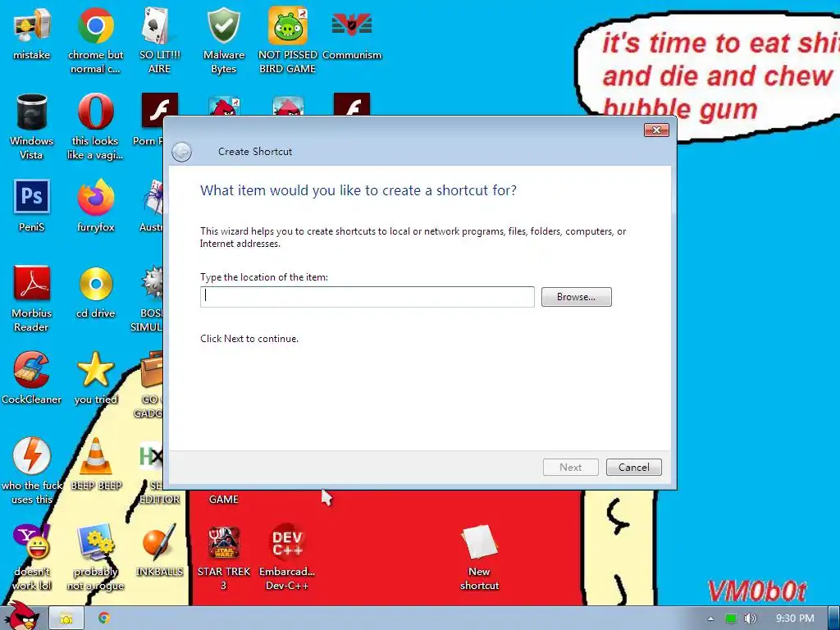Click the 'probably not a rogue' icon

[95, 557]
